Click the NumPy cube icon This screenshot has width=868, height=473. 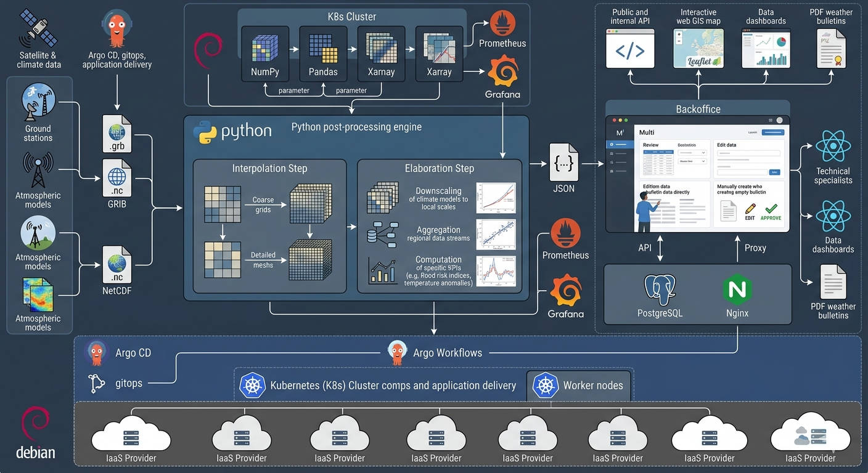click(264, 48)
